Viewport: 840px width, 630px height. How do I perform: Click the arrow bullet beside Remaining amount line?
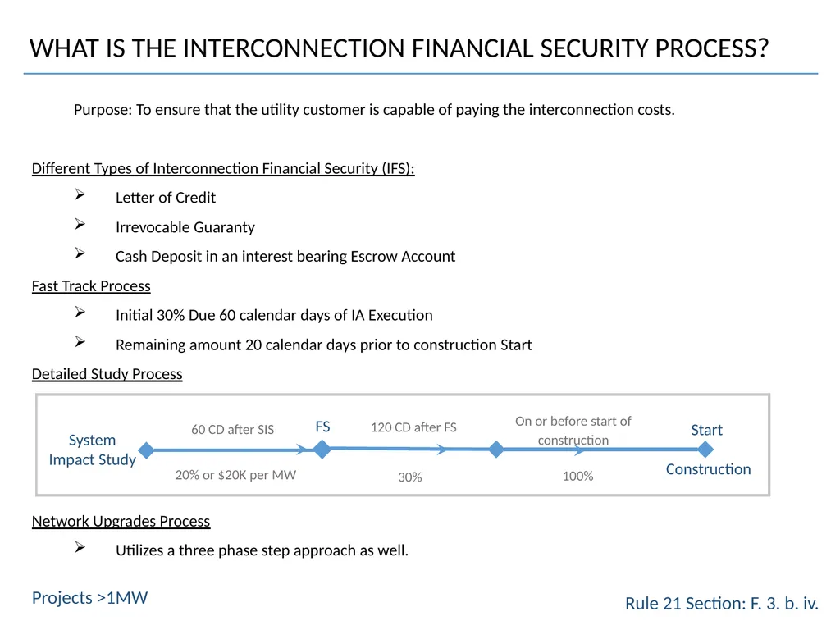(80, 342)
